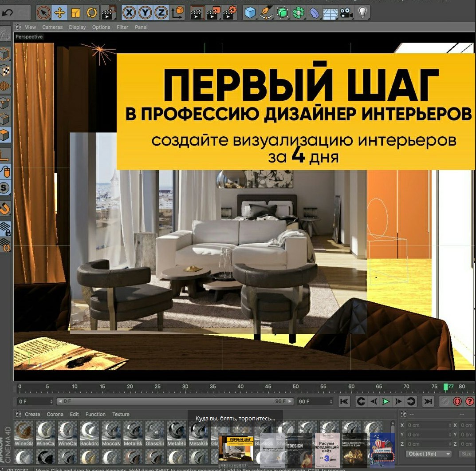Click Render to Picture Viewer icon
This screenshot has height=471, width=476.
click(213, 13)
